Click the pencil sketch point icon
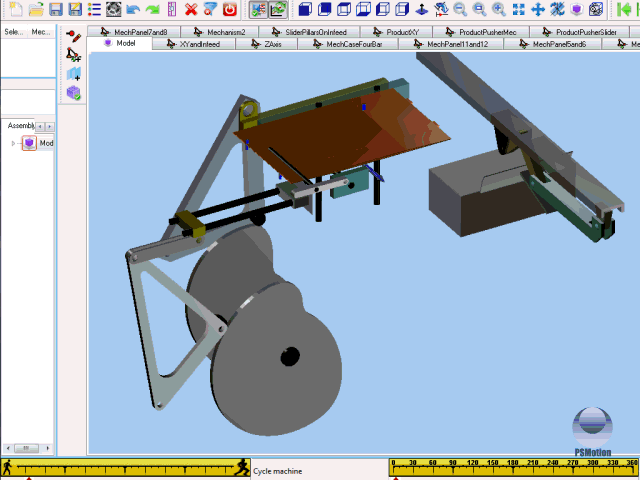Image resolution: width=640 pixels, height=480 pixels. point(73,36)
